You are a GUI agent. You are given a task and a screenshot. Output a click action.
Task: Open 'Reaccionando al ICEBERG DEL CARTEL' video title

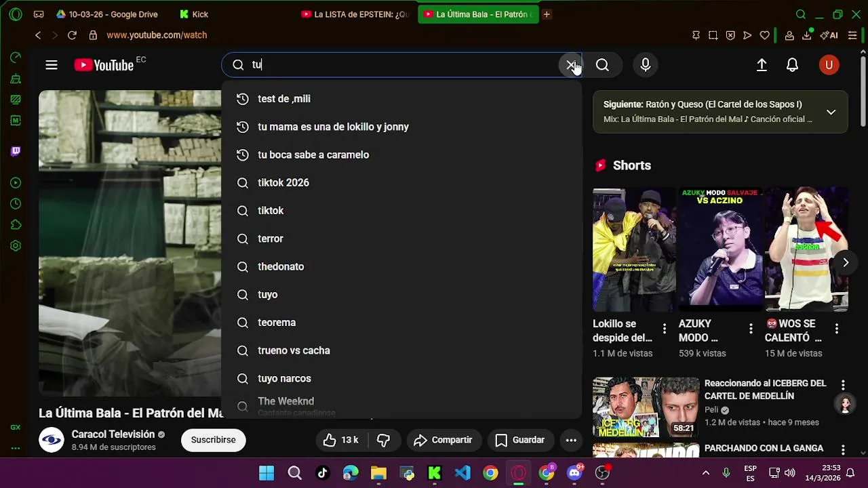coord(765,390)
